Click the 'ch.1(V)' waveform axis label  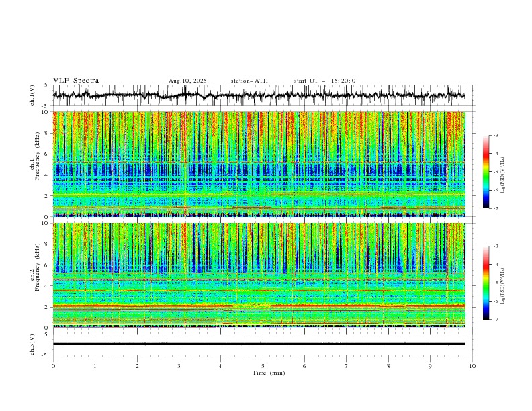(32, 95)
